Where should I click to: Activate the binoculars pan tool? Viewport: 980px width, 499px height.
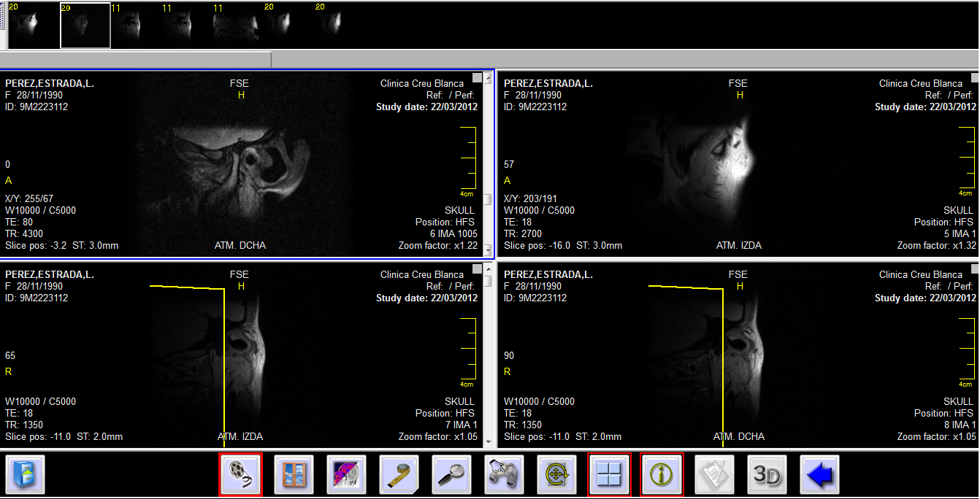[x=504, y=473]
